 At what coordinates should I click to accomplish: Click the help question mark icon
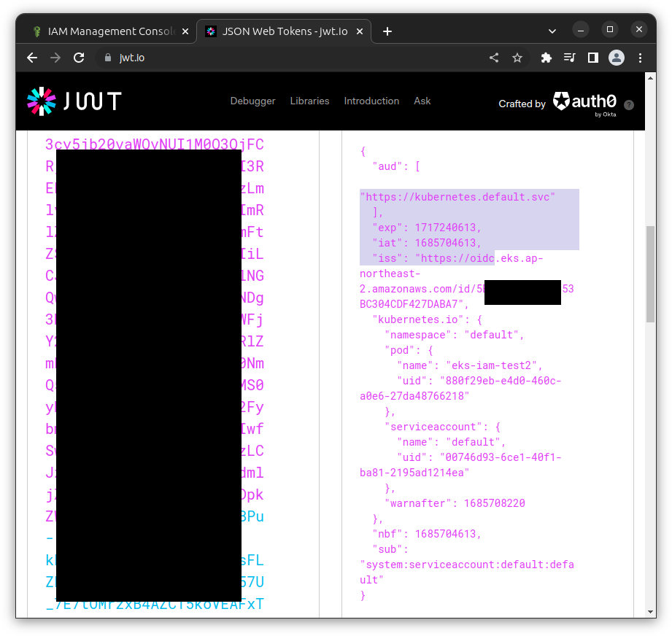[x=629, y=105]
